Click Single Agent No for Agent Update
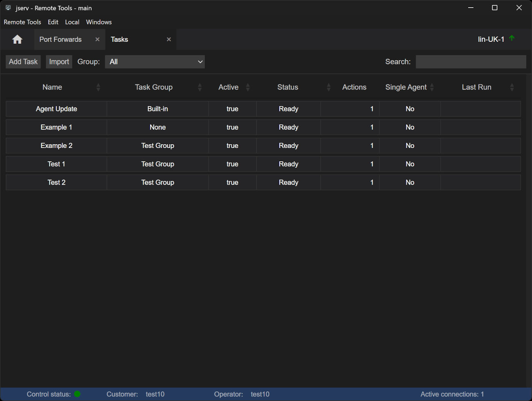The width and height of the screenshot is (532, 401). click(x=410, y=109)
